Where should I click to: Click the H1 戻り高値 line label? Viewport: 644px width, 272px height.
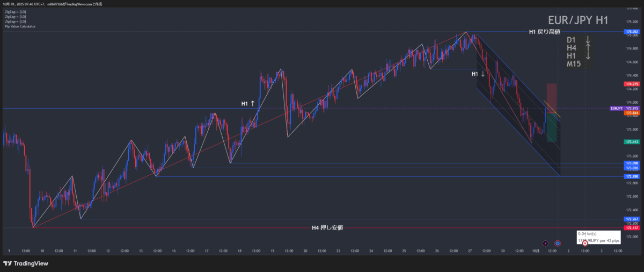tap(546, 32)
